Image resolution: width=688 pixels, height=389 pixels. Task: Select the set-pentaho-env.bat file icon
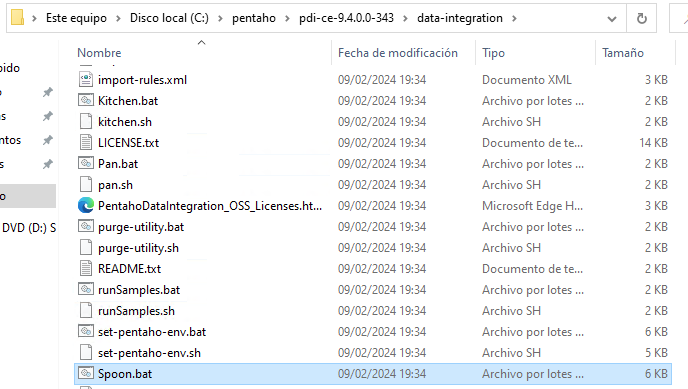86,332
